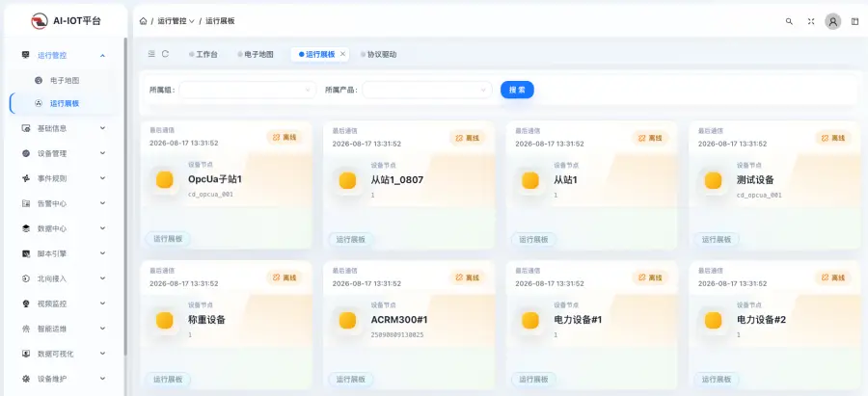Click the blue 搜索 button

point(517,90)
